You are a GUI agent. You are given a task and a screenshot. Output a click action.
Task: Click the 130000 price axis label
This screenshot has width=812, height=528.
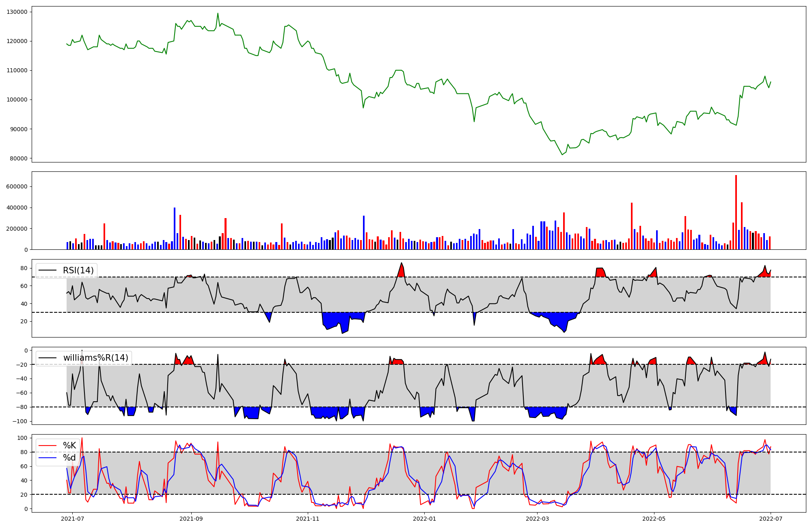17,12
